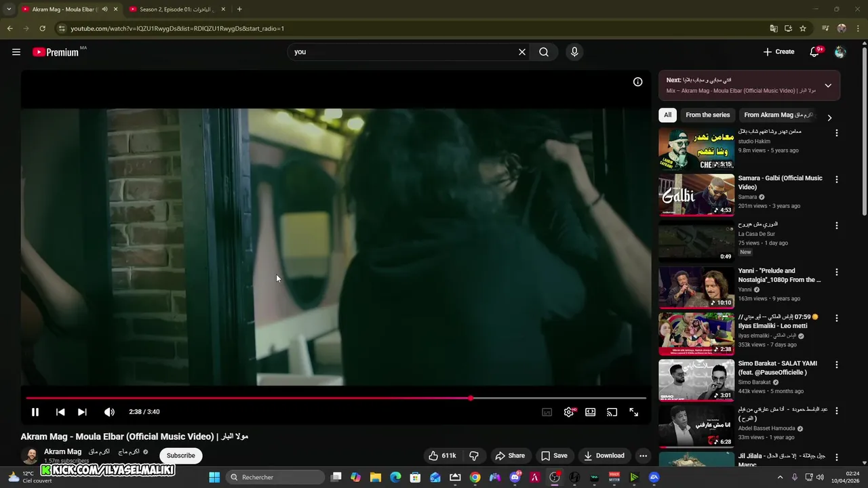The image size is (868, 488).
Task: Reload the current page
Action: coord(42,28)
